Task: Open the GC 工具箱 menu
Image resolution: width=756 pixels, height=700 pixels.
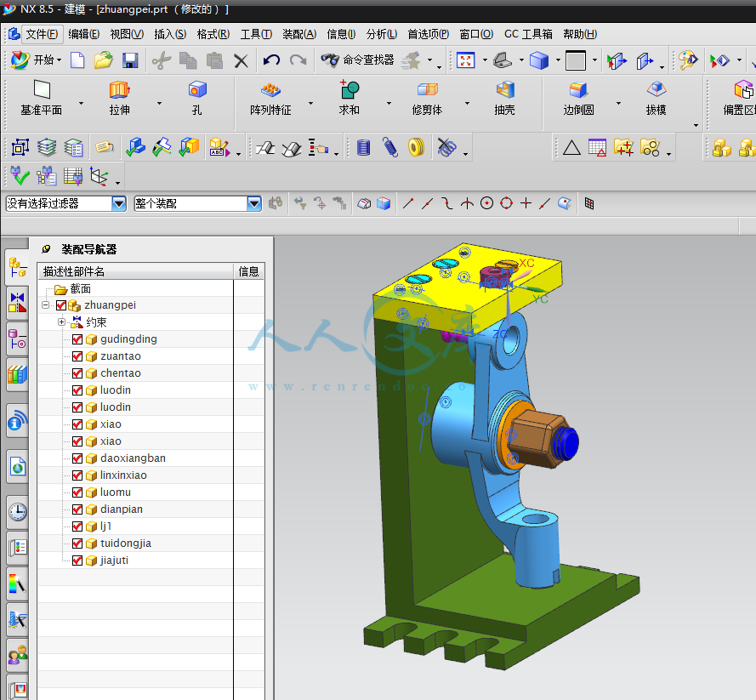Action: click(528, 34)
